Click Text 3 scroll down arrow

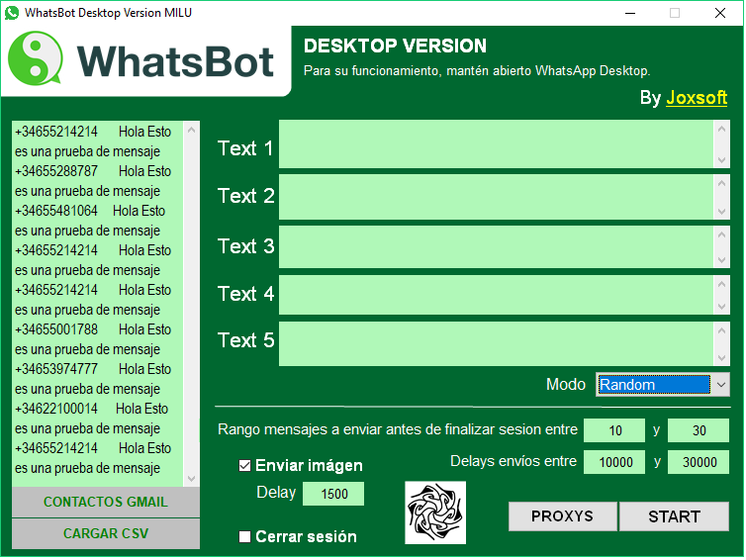721,260
